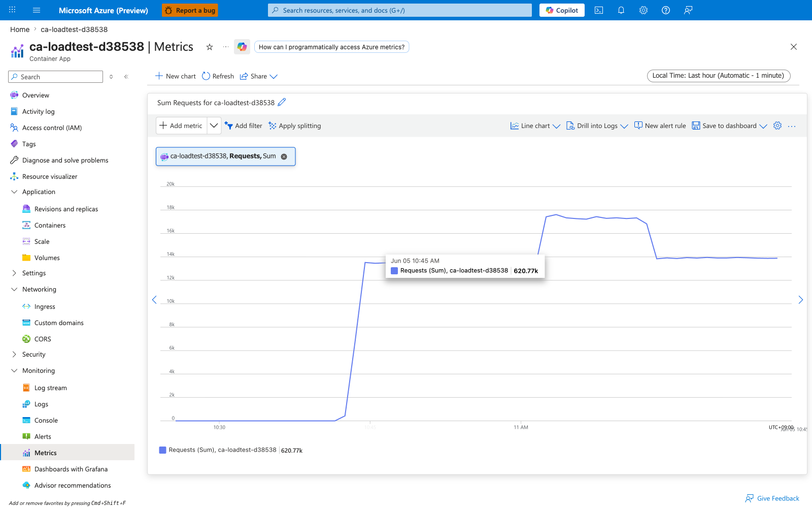Click the Copilot icon beside the title

[242, 47]
